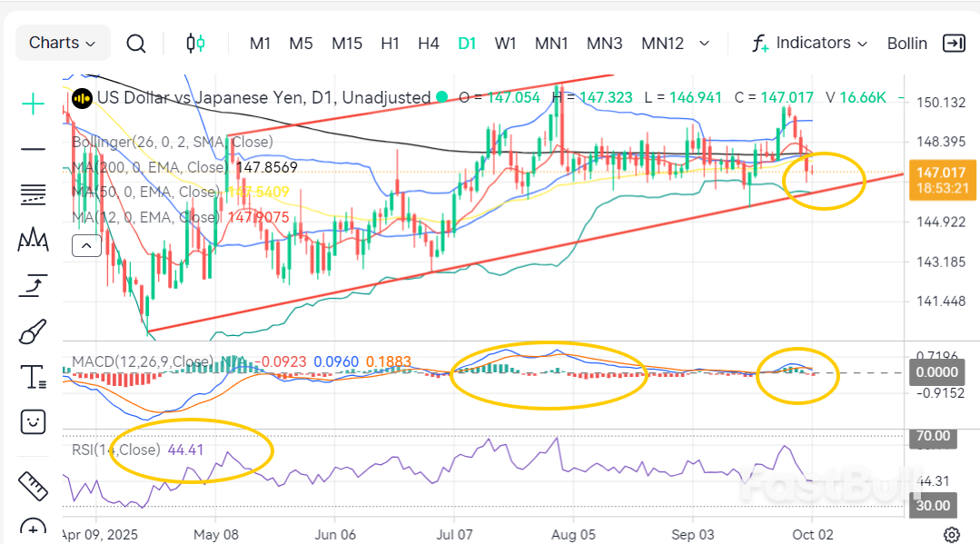This screenshot has width=980, height=544.
Task: Open chart settings via the gear icon
Action: pos(953,534)
